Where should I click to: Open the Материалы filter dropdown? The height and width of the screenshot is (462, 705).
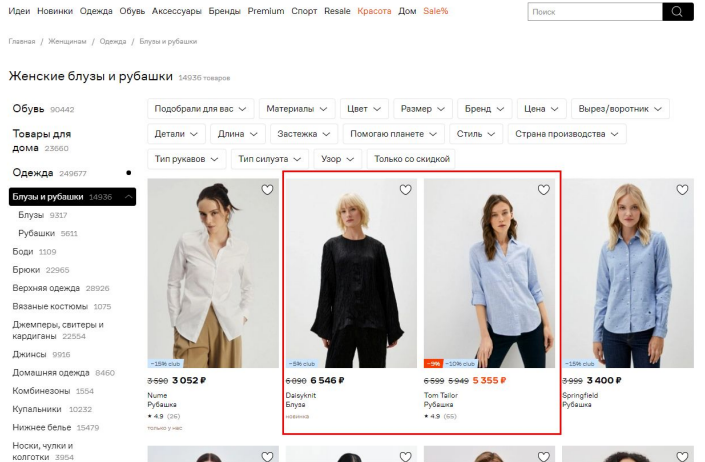[x=297, y=109]
